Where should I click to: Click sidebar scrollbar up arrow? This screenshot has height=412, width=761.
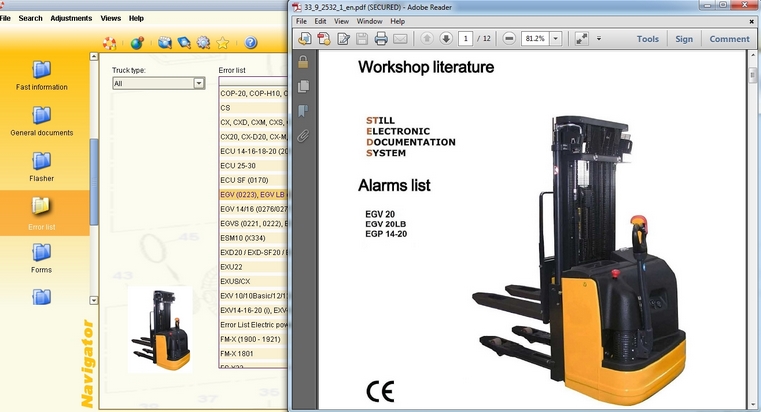coord(94,56)
